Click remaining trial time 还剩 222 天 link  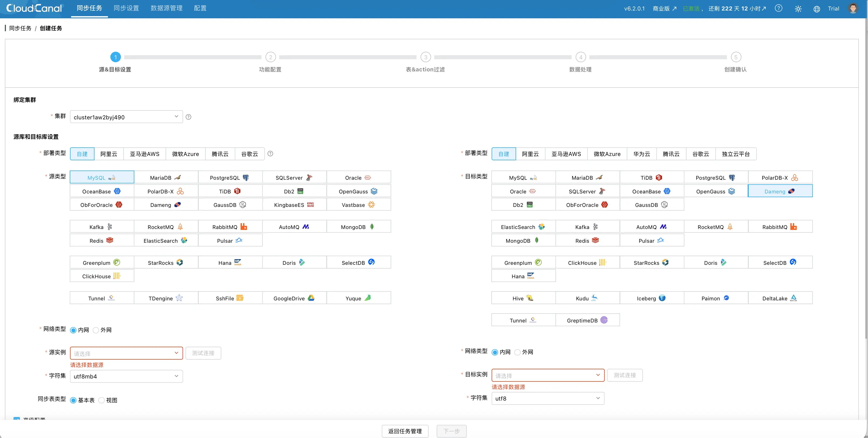coord(737,9)
